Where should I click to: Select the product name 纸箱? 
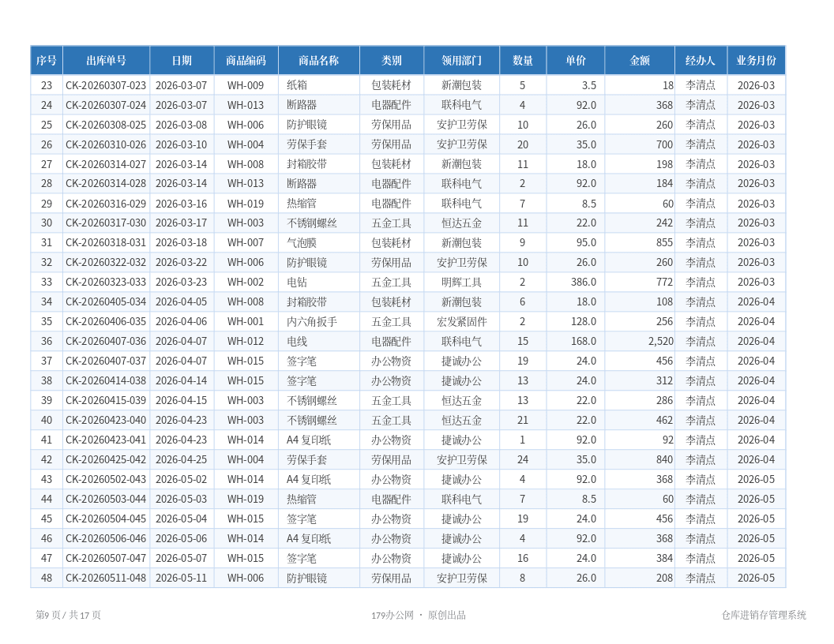(x=297, y=85)
